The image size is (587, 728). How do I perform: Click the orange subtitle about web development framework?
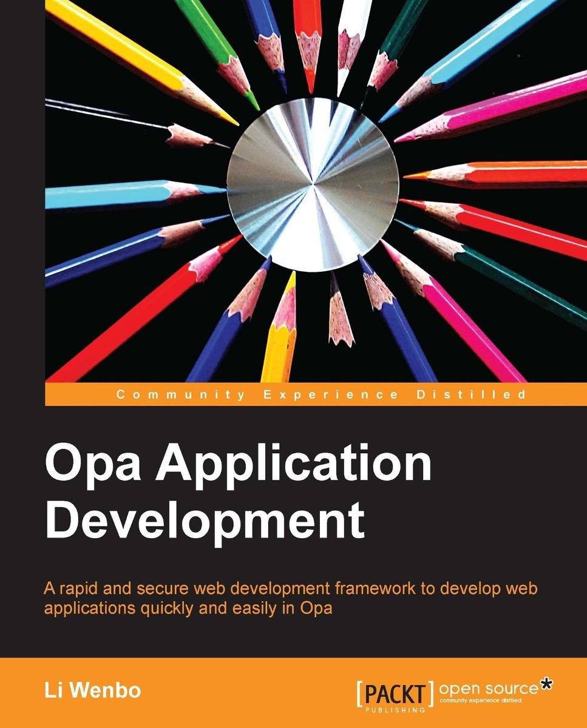291,598
